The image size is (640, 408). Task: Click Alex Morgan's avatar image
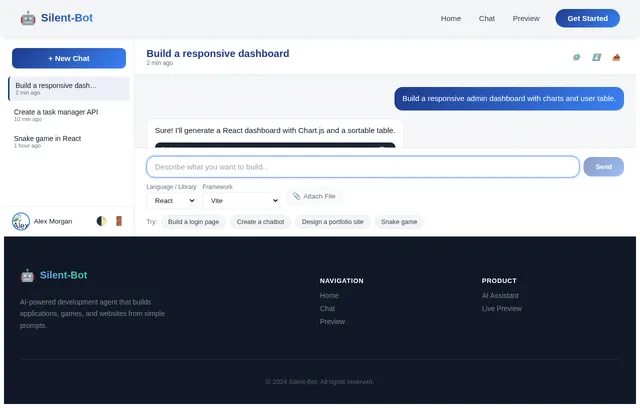pos(21,222)
